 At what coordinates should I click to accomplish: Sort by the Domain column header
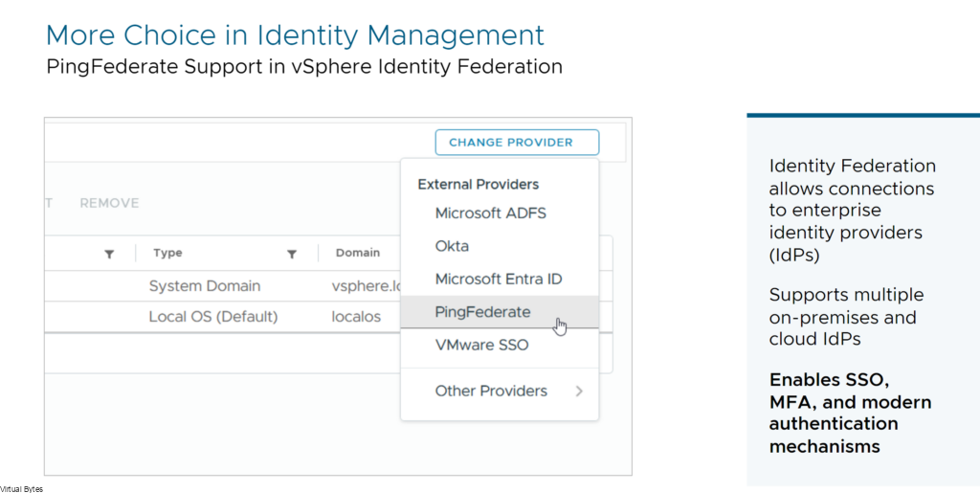click(358, 253)
